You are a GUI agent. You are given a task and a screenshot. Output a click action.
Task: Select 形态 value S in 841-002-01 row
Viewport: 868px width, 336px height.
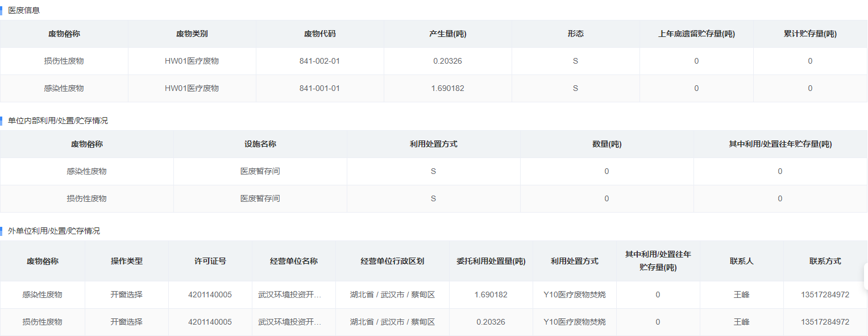click(x=576, y=61)
